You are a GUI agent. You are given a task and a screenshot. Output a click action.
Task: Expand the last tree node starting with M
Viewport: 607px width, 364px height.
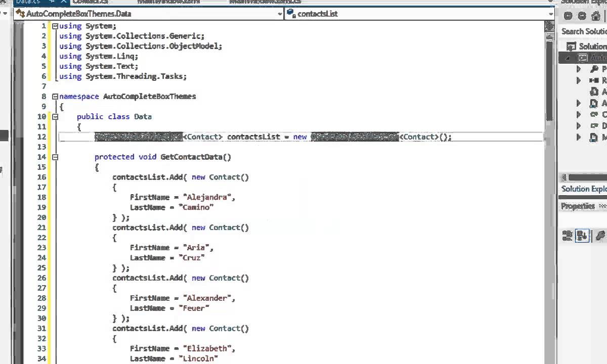579,137
